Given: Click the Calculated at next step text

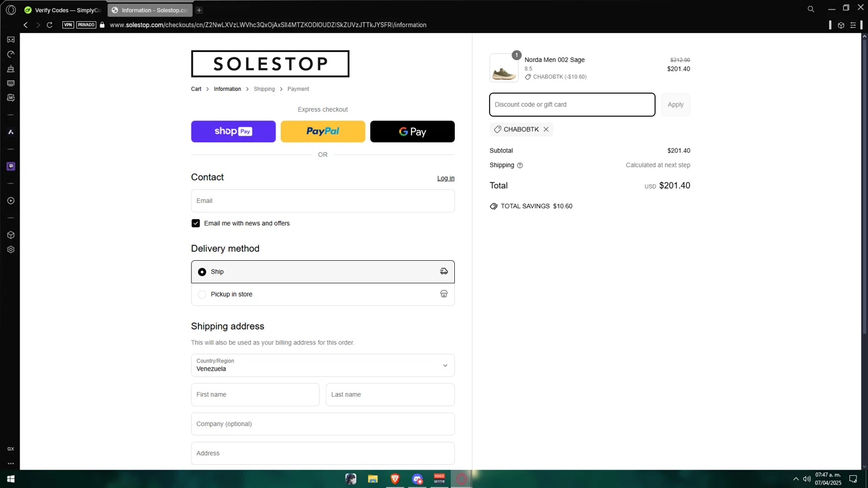Looking at the screenshot, I should click(x=658, y=165).
